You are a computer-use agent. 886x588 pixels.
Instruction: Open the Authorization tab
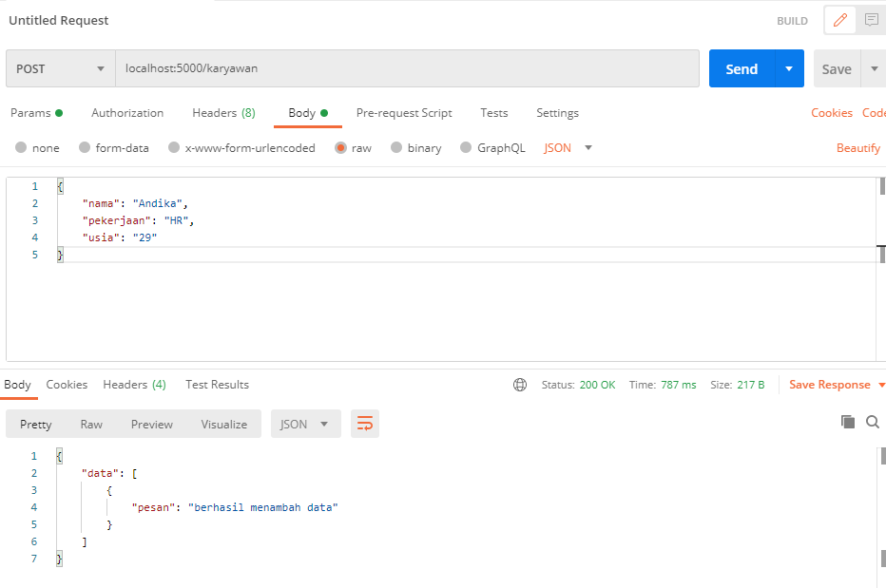(127, 113)
